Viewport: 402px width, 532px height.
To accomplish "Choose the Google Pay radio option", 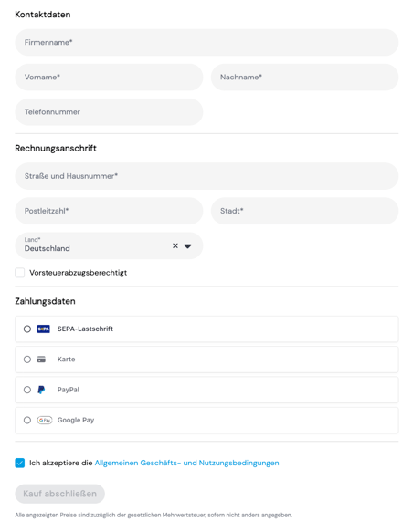I will pyautogui.click(x=27, y=421).
